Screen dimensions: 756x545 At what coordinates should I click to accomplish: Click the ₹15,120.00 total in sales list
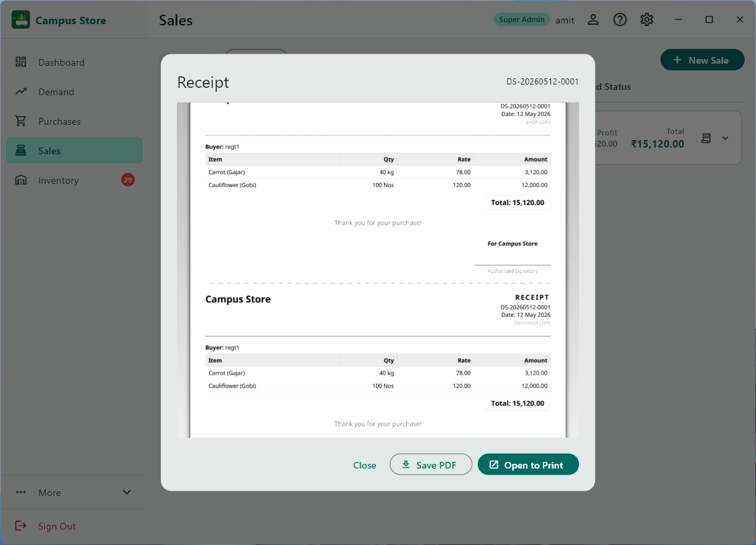(657, 143)
